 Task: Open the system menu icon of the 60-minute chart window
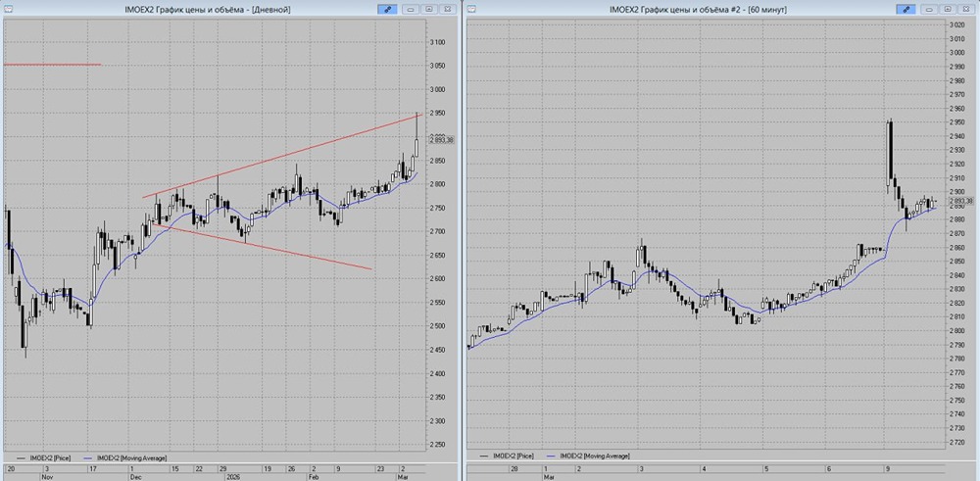(472, 10)
